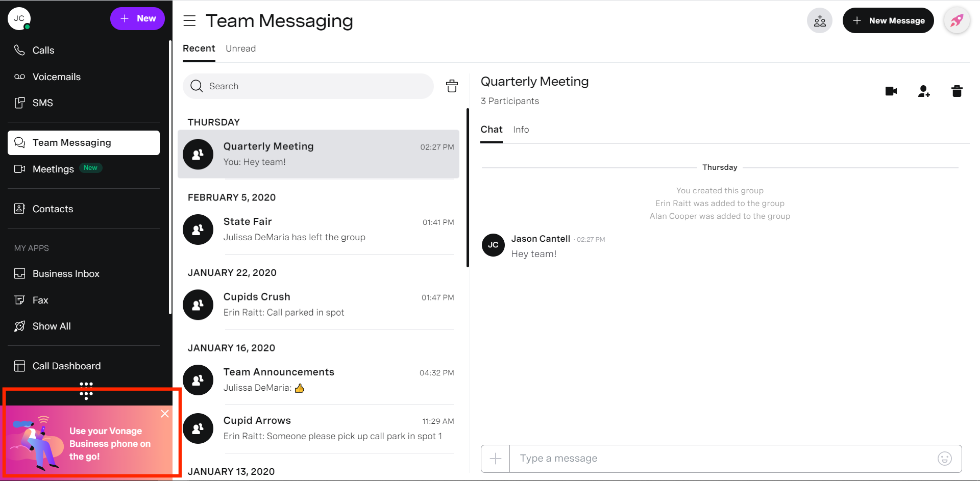
Task: Show All apps in My Apps
Action: (x=51, y=326)
